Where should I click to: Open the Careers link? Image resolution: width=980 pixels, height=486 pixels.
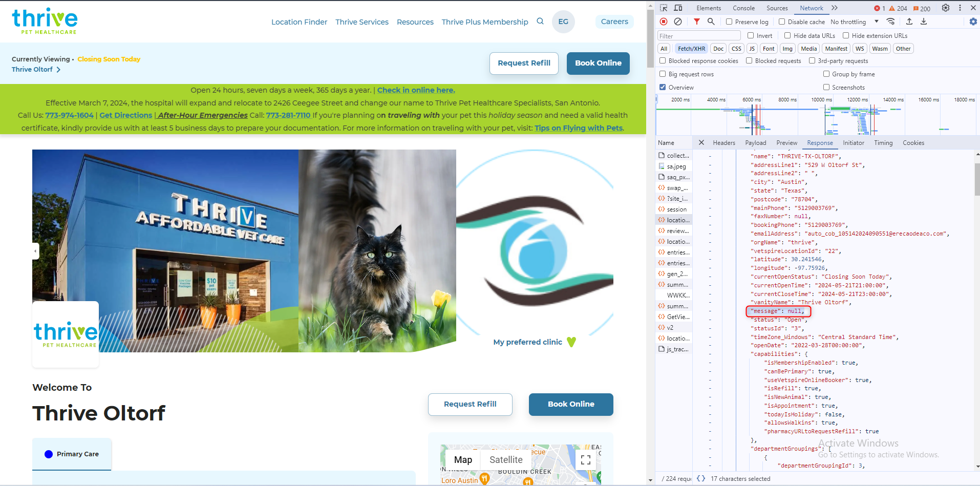coord(614,22)
